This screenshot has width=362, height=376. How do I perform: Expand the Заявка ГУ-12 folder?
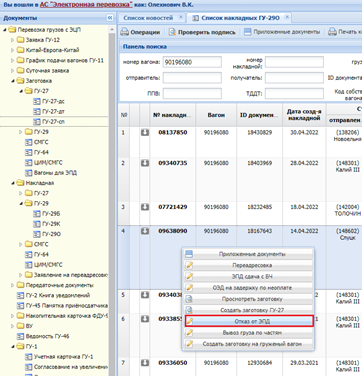coord(13,40)
